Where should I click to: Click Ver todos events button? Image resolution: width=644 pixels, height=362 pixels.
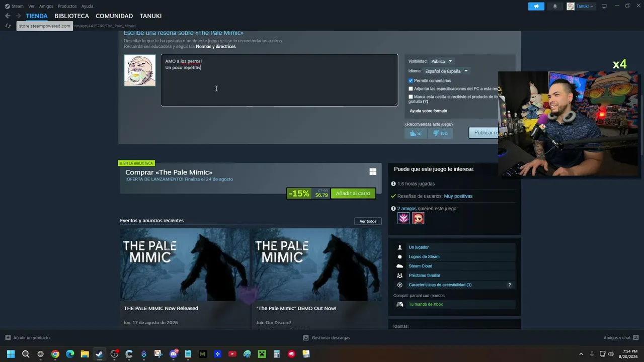pos(368,221)
